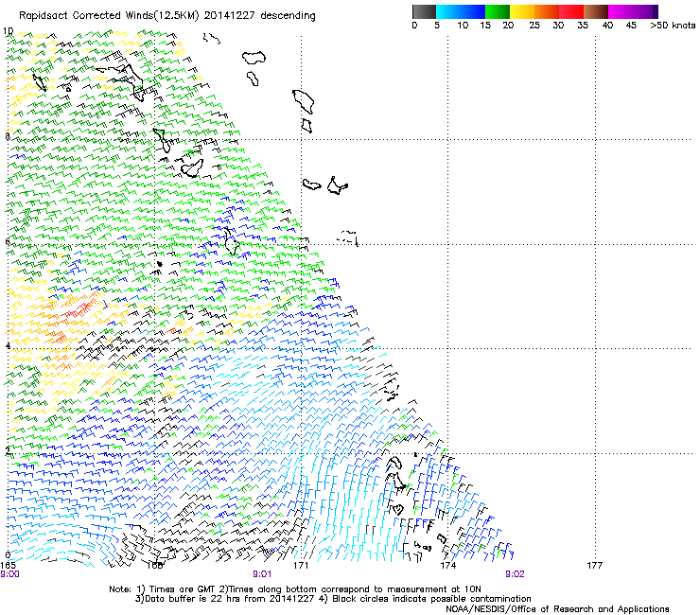Click the '>50 knots' legend label
Image resolution: width=700 pixels, height=615 pixels.
pos(673,26)
